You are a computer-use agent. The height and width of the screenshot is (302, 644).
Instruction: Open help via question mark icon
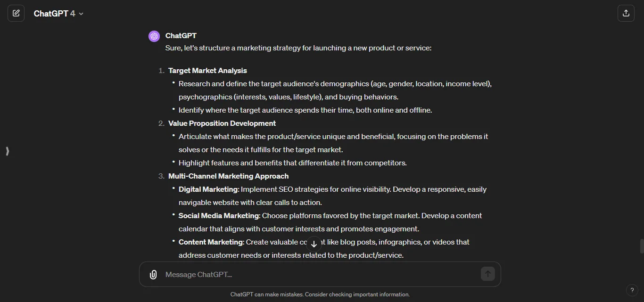click(632, 290)
